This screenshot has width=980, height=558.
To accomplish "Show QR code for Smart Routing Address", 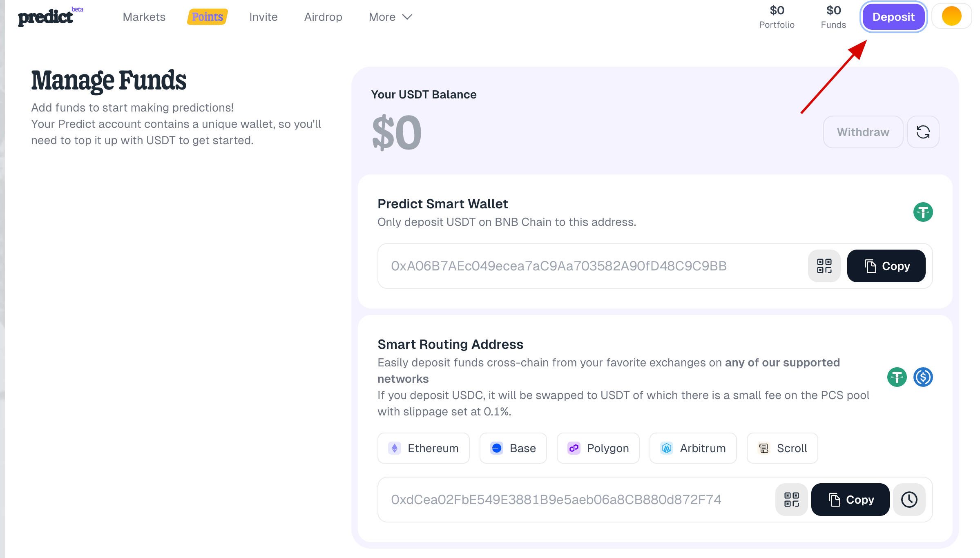I will tap(791, 500).
